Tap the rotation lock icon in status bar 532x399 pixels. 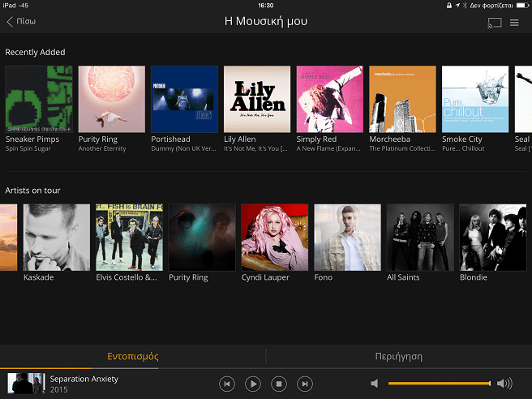449,6
